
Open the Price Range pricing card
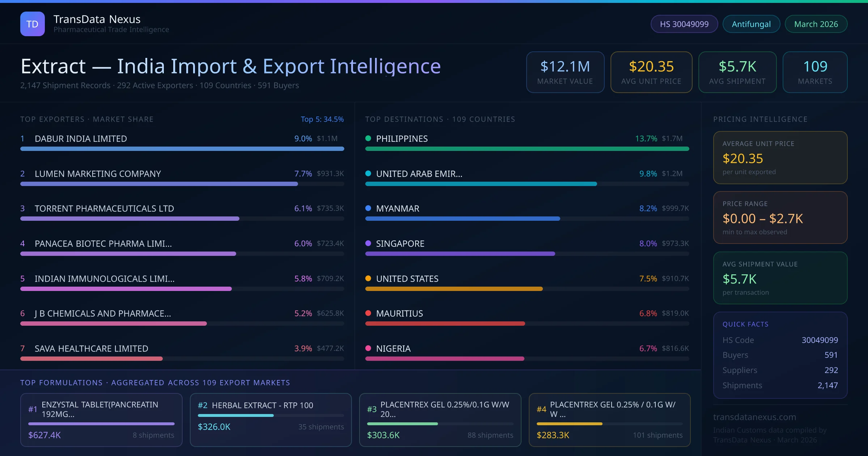pos(780,217)
